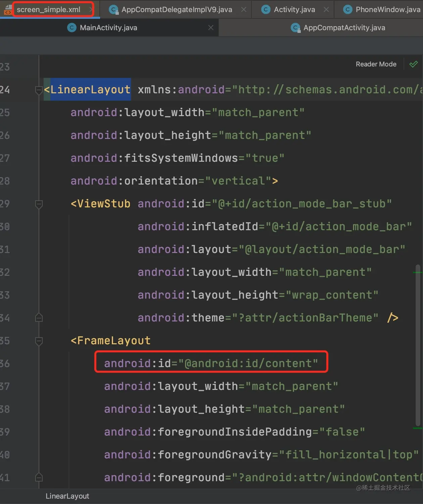
Task: Click the fill_horizontal|top value
Action: point(349,455)
